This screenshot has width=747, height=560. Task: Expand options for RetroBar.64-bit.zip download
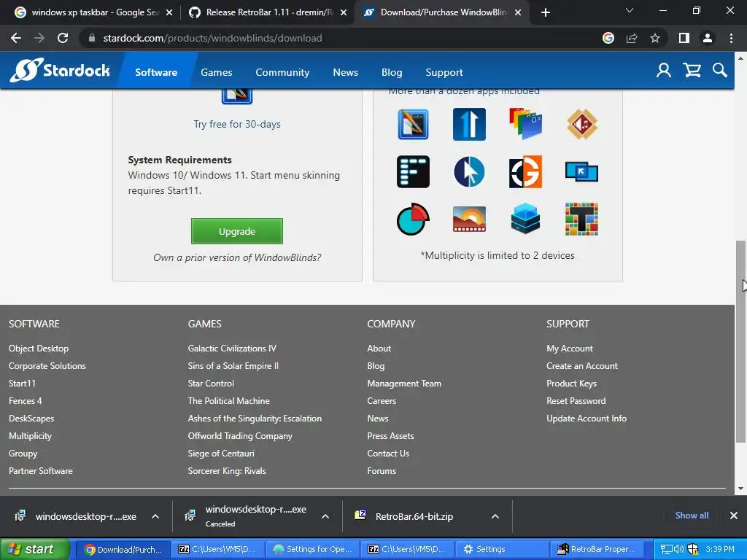[x=495, y=516]
